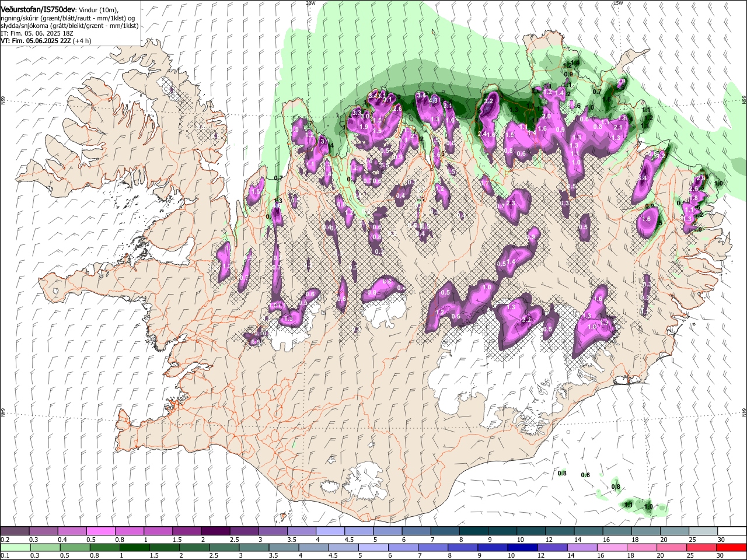
Task: Select the light green 0.3 rain scale swatch
Action: point(44,547)
